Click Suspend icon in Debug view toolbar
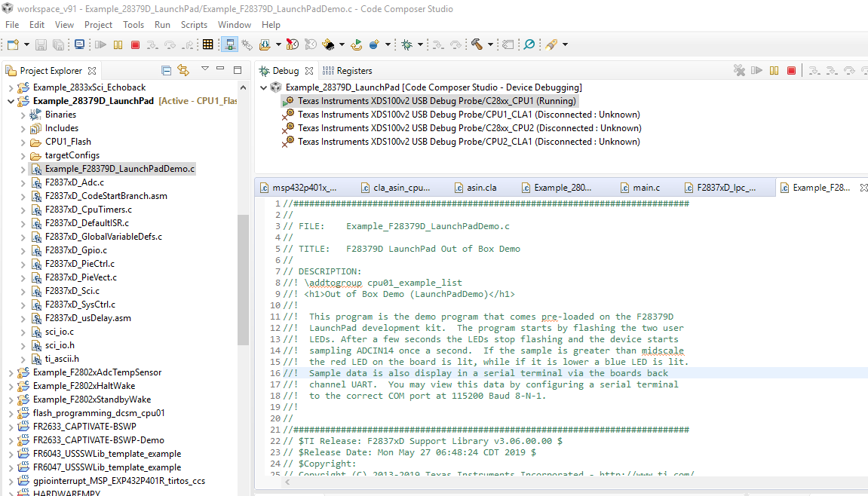868x496 pixels. coord(774,70)
